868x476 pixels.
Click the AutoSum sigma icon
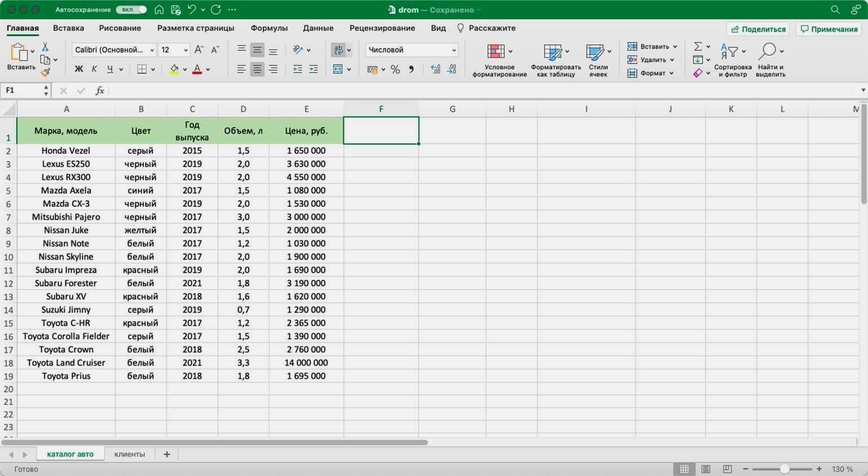point(698,46)
